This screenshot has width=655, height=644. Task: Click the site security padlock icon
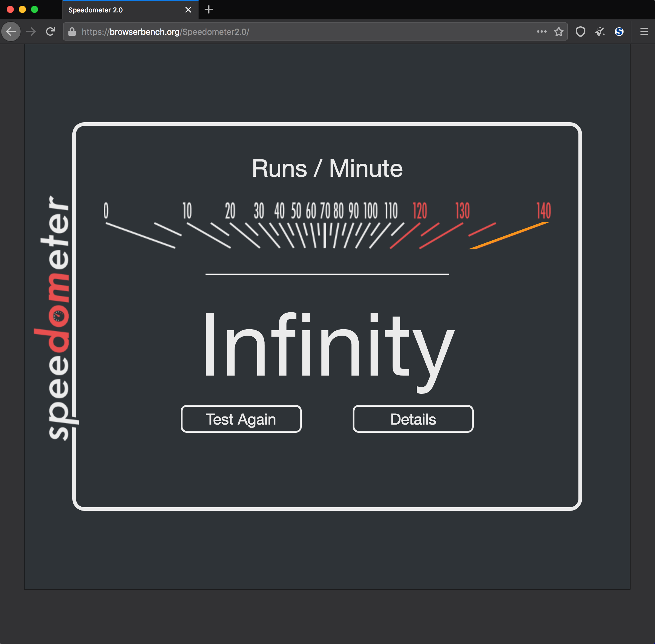point(72,32)
